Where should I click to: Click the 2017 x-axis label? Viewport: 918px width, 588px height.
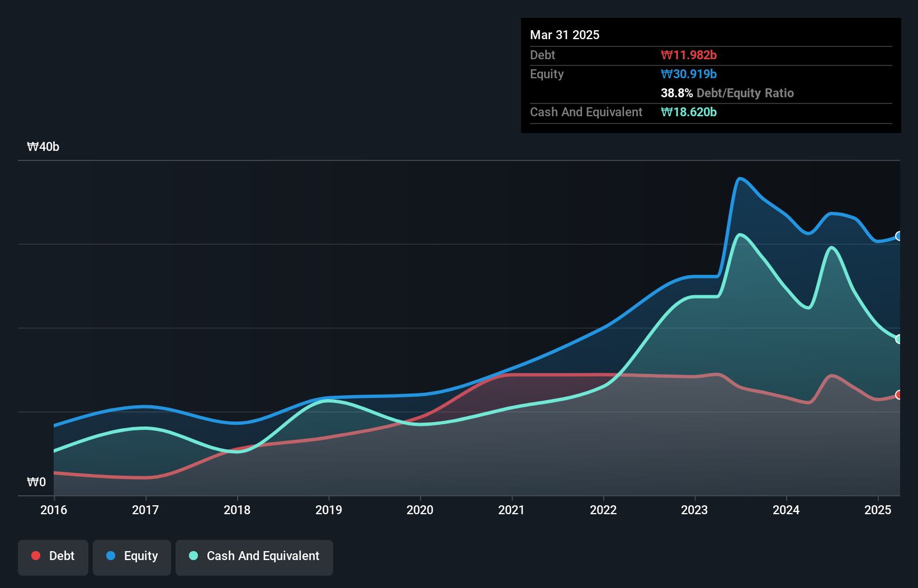145,510
